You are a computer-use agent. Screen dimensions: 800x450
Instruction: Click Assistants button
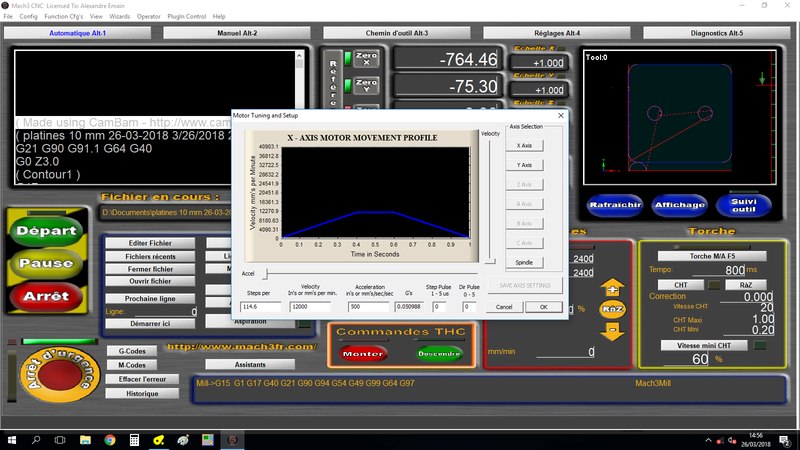click(x=250, y=365)
